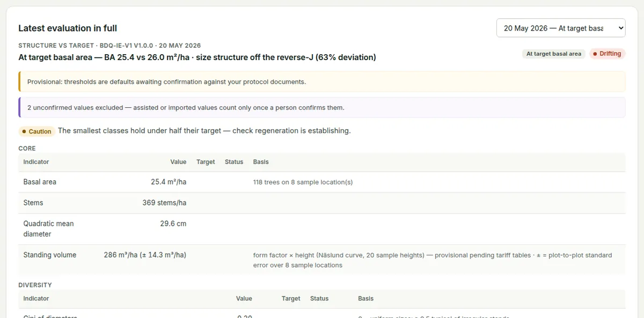Click the 'form factor × height' basis note
The height and width of the screenshot is (318, 644).
tap(433, 260)
